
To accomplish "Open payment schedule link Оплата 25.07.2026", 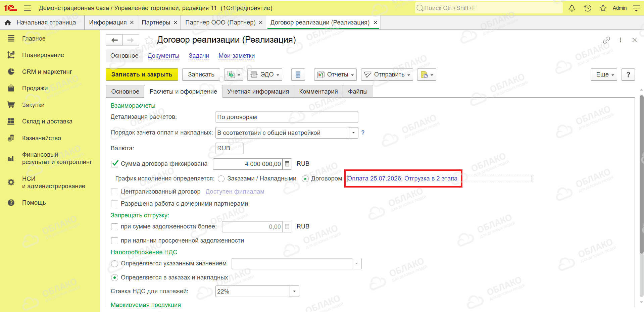I will [x=402, y=178].
